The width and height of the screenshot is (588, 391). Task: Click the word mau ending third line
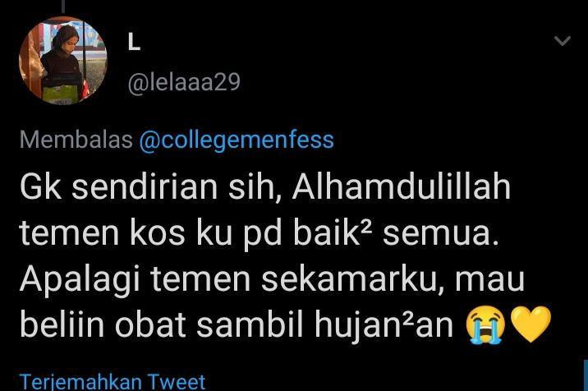coord(489,281)
